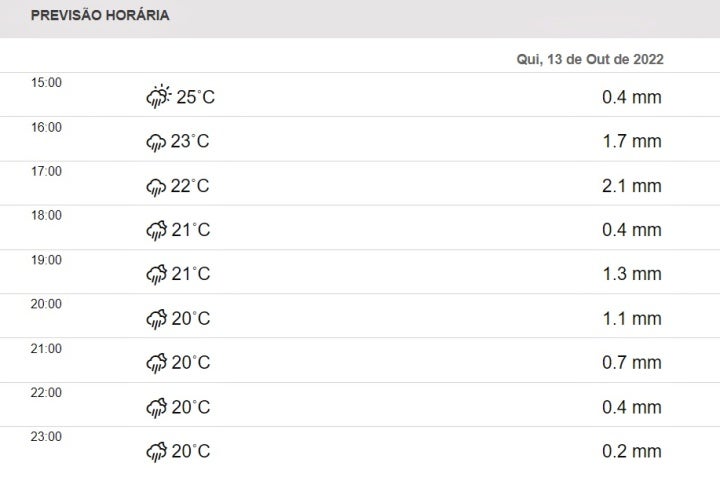Click the 16:00 rain cloud icon
The height and width of the screenshot is (478, 720).
click(156, 142)
